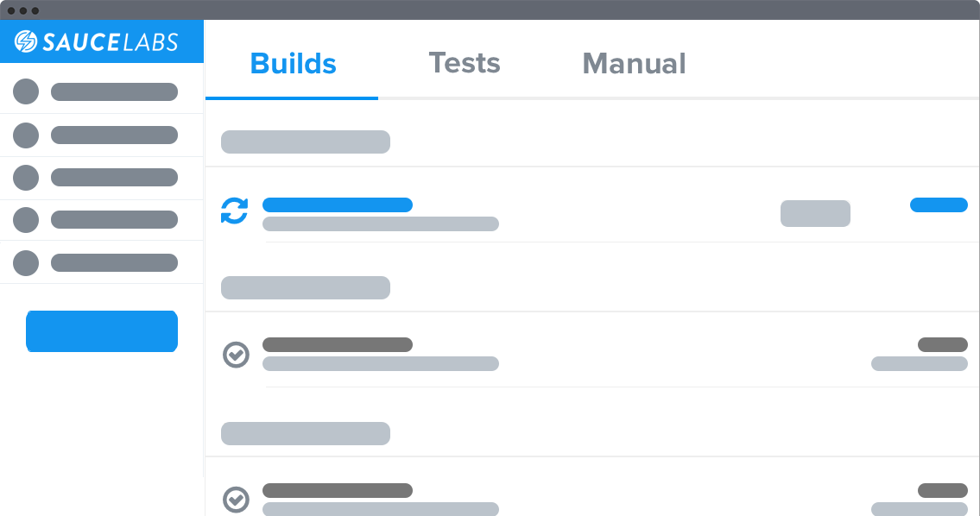Click the SAUCELABS wordmark in header
Image resolution: width=980 pixels, height=516 pixels.
point(109,41)
